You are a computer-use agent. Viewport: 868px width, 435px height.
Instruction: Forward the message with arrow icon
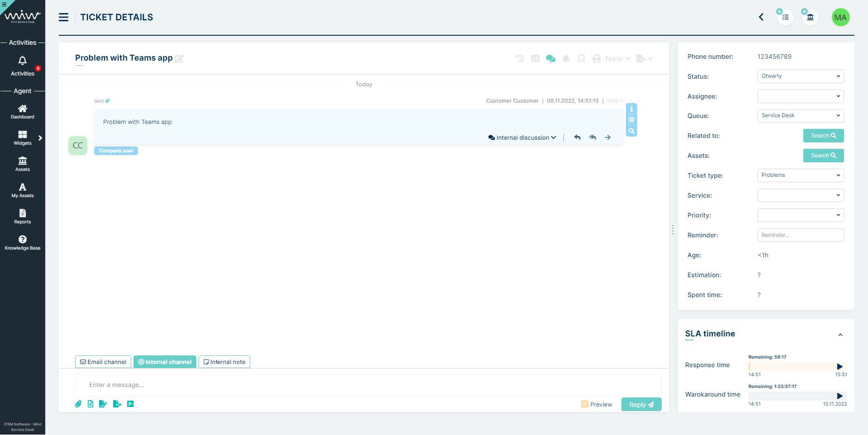point(608,137)
